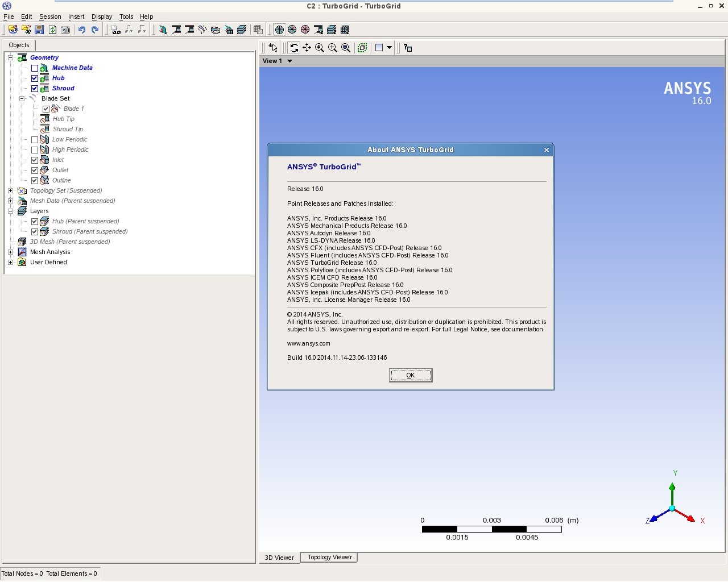This screenshot has height=582, width=728.
Task: Click the Hub geometry toolbar icon
Action: (176, 30)
